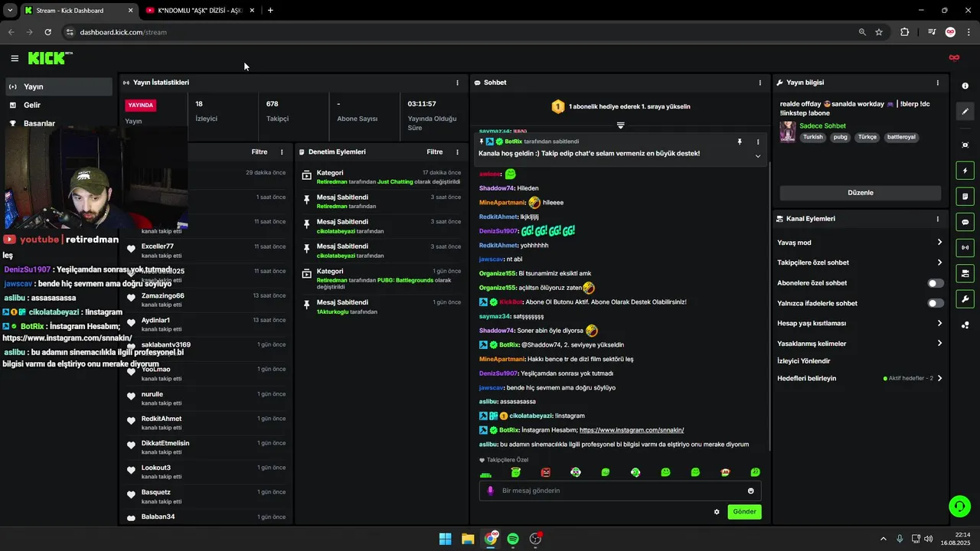
Task: Click the Düzenle button
Action: (x=860, y=193)
